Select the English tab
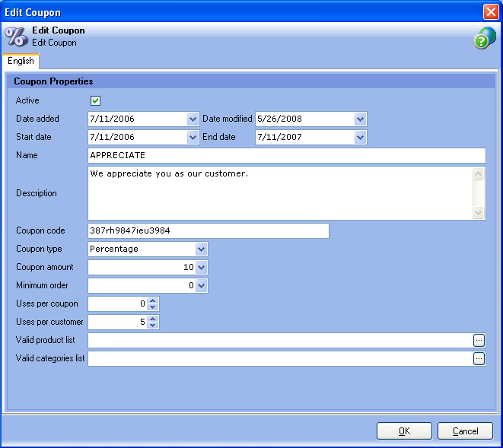Image resolution: width=503 pixels, height=448 pixels. [21, 61]
